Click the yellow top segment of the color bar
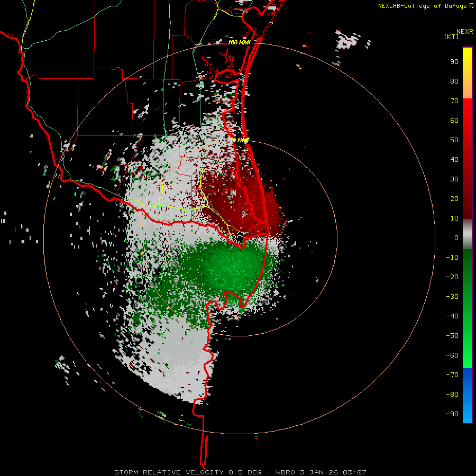The height and width of the screenshot is (476, 476). pos(467,73)
